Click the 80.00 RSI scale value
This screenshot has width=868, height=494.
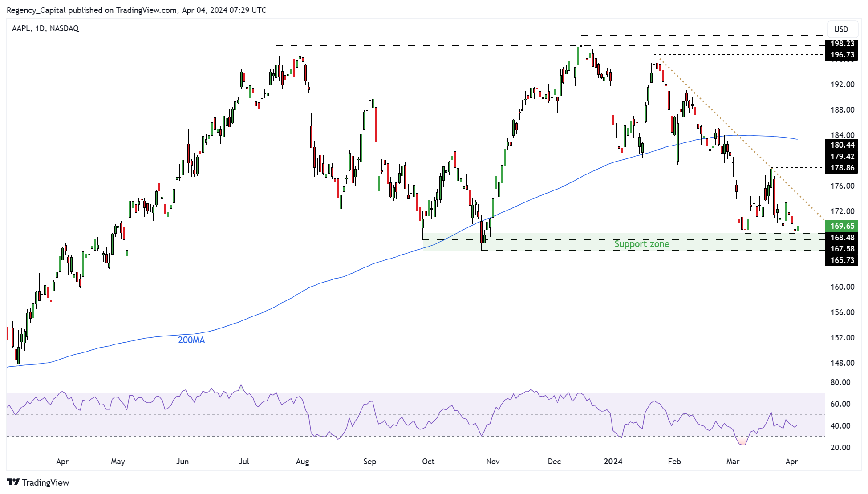point(840,382)
